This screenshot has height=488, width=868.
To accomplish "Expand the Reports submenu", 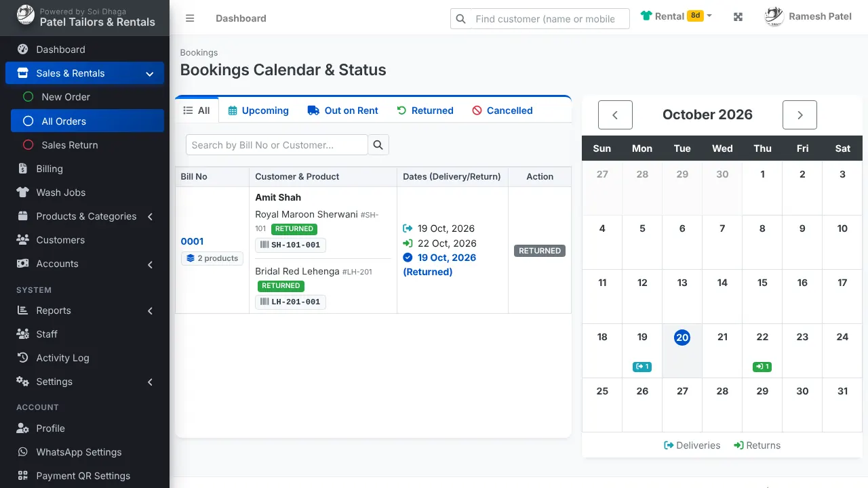I will [x=85, y=310].
